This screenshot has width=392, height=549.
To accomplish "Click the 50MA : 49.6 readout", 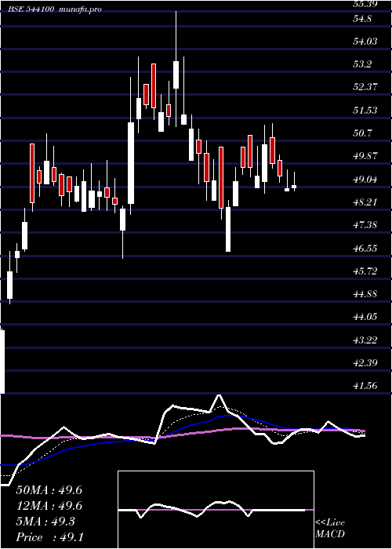I will [x=49, y=490].
